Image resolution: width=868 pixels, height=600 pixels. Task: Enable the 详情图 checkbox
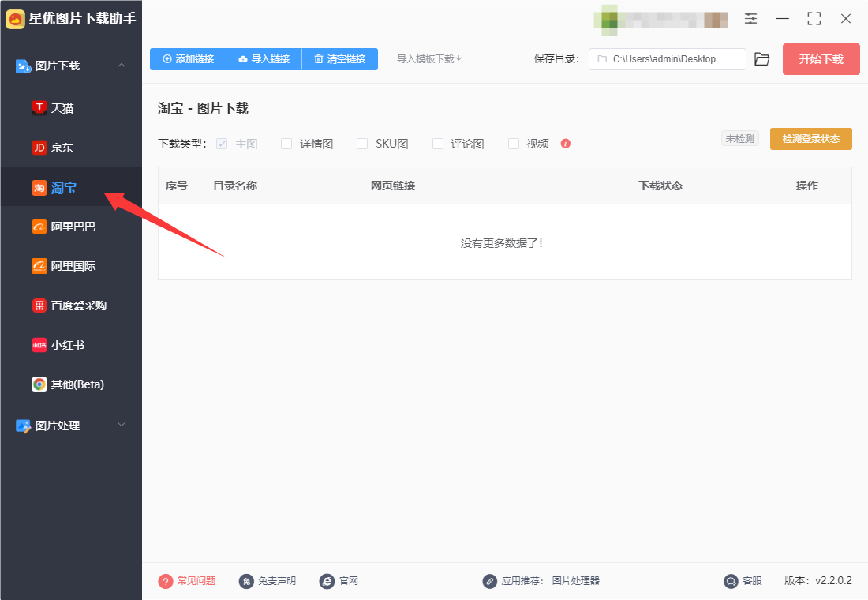click(286, 144)
